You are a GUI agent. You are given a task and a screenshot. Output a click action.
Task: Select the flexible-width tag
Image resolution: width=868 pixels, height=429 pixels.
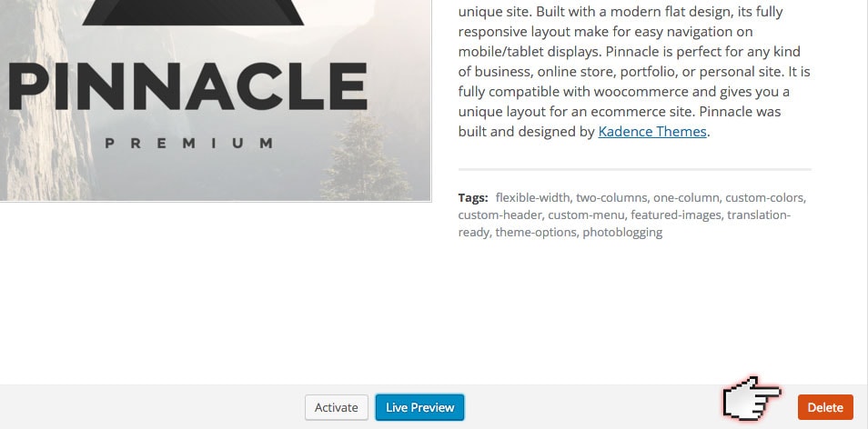(533, 197)
